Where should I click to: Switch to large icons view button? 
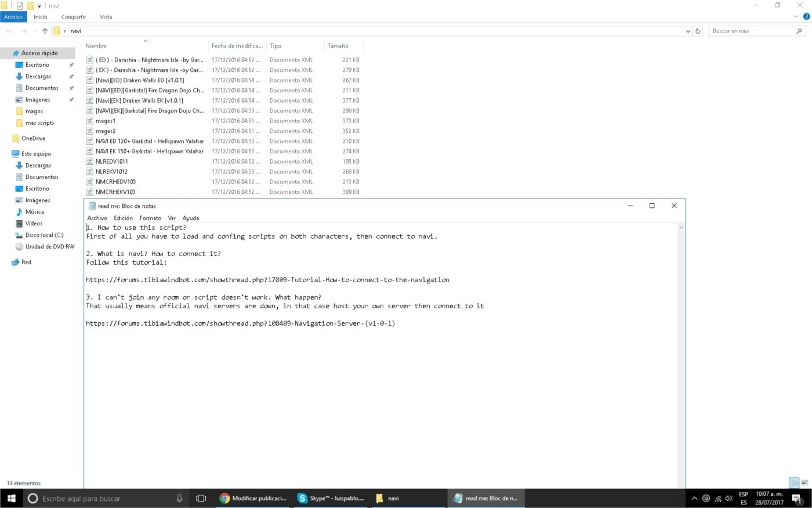pos(804,482)
